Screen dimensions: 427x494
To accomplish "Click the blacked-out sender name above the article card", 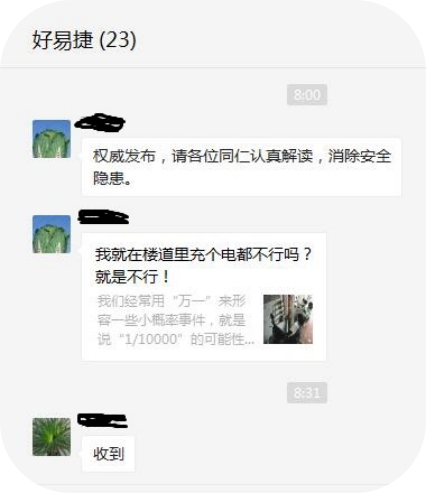I will pyautogui.click(x=103, y=217).
